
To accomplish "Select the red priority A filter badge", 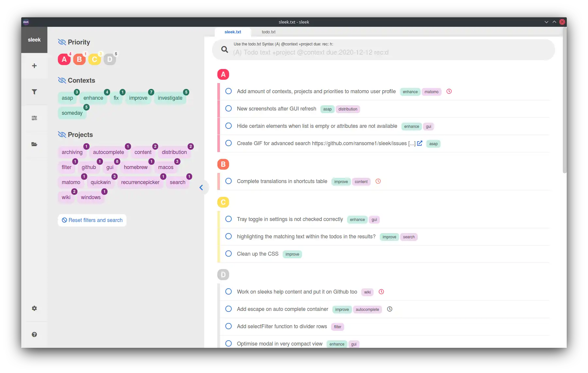I will pyautogui.click(x=64, y=59).
